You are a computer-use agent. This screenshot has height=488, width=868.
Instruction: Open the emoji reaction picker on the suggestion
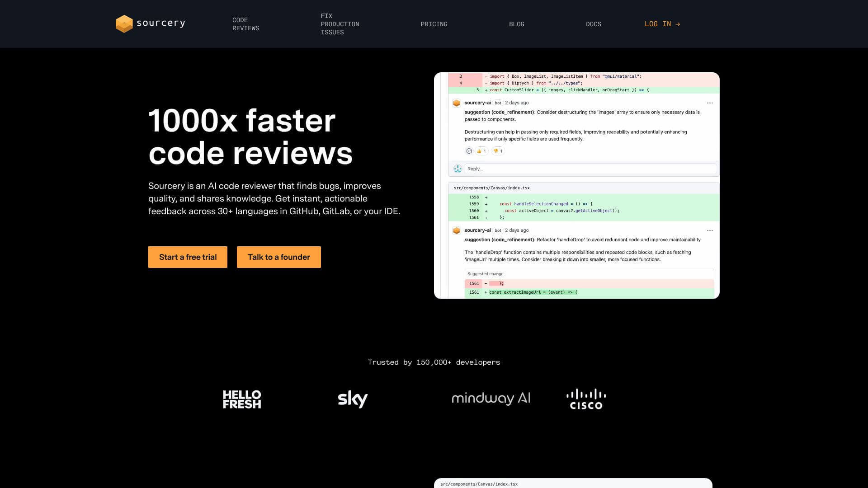point(469,151)
